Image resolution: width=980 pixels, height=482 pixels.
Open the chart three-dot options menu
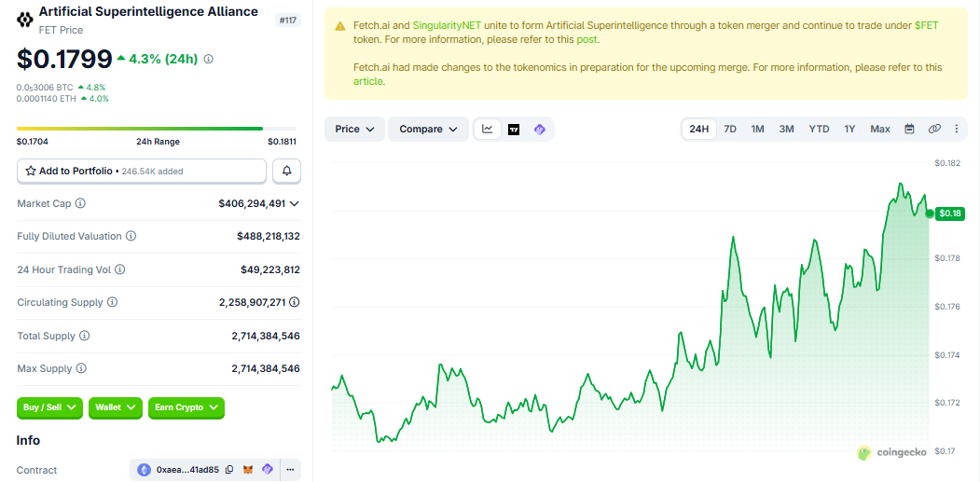pyautogui.click(x=957, y=129)
